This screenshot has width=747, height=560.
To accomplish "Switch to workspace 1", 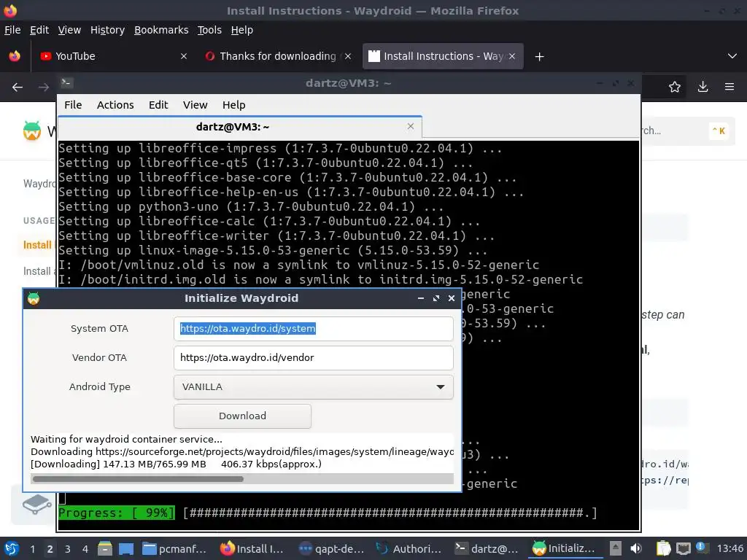I will [x=32, y=549].
